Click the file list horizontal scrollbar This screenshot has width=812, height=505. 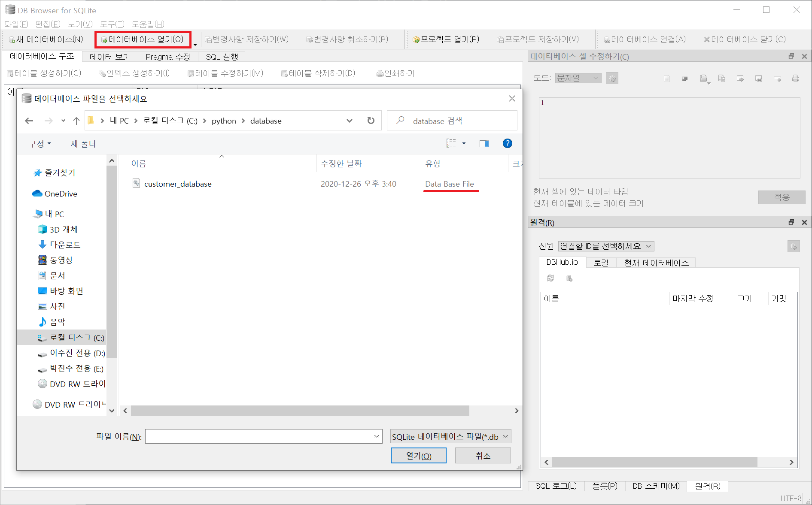click(300, 411)
